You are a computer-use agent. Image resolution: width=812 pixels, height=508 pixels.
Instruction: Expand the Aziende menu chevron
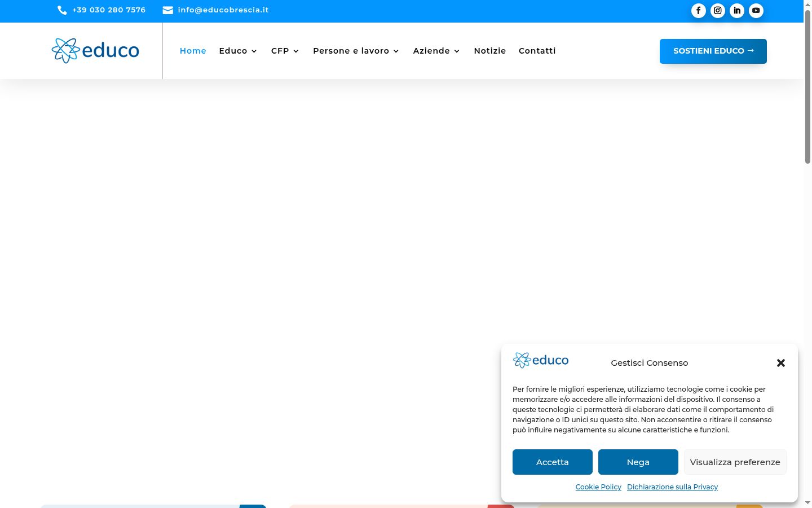[457, 51]
